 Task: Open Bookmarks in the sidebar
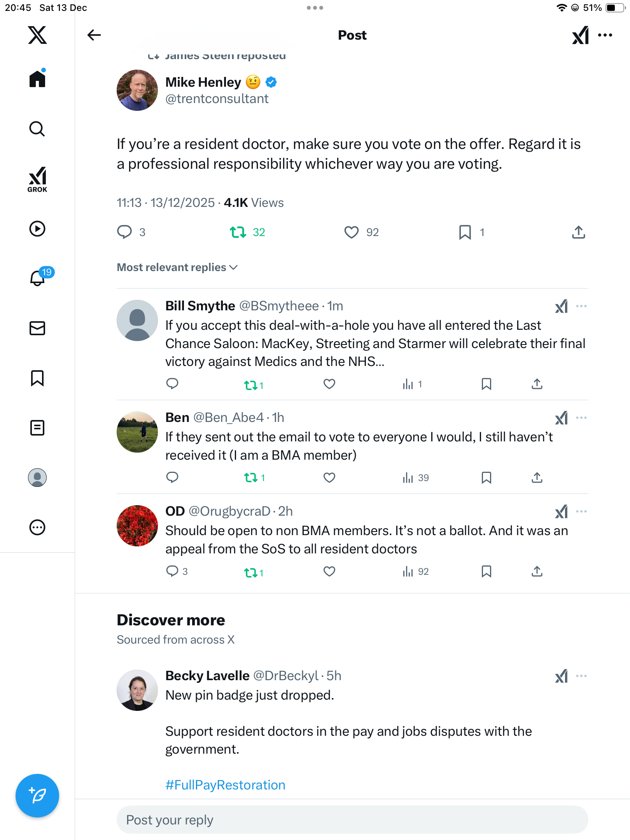37,378
